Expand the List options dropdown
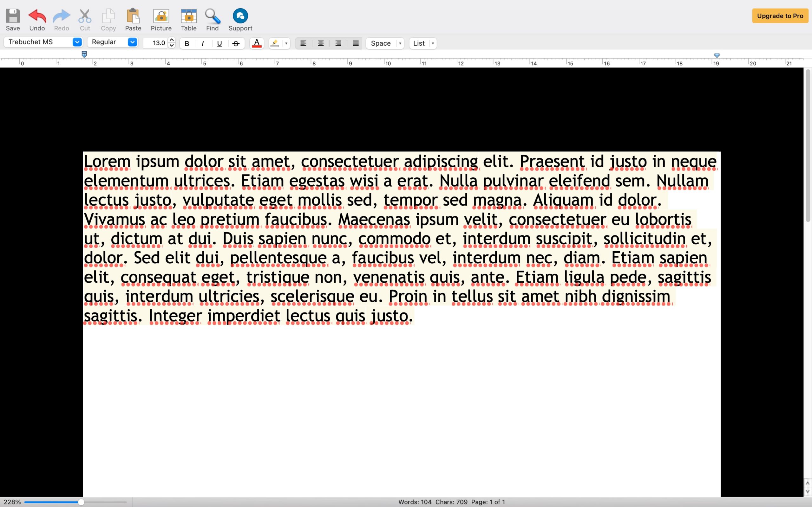 point(433,43)
